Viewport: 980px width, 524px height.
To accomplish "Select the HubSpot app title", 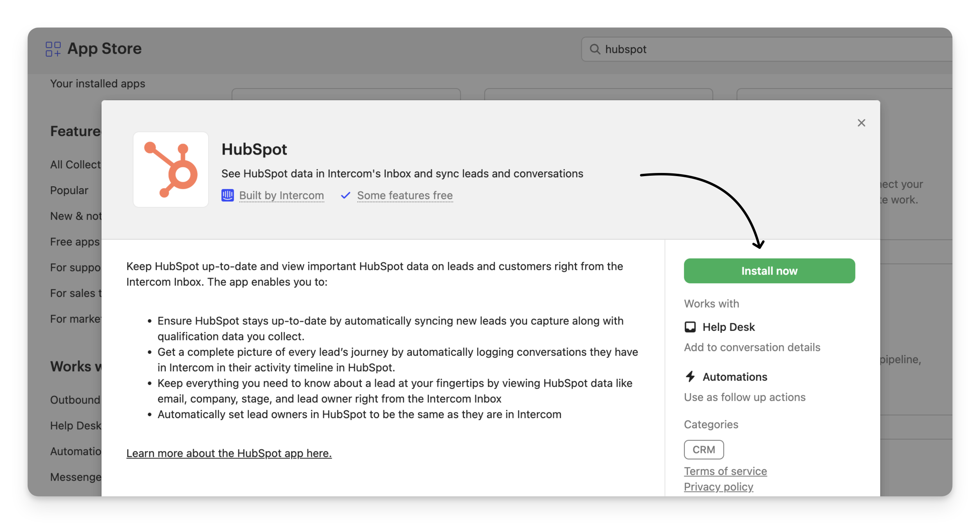I will click(254, 149).
